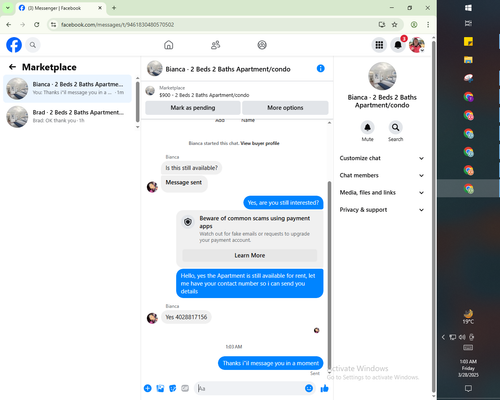This screenshot has height=400, width=500.
Task: Open the More options menu
Action: pos(285,108)
